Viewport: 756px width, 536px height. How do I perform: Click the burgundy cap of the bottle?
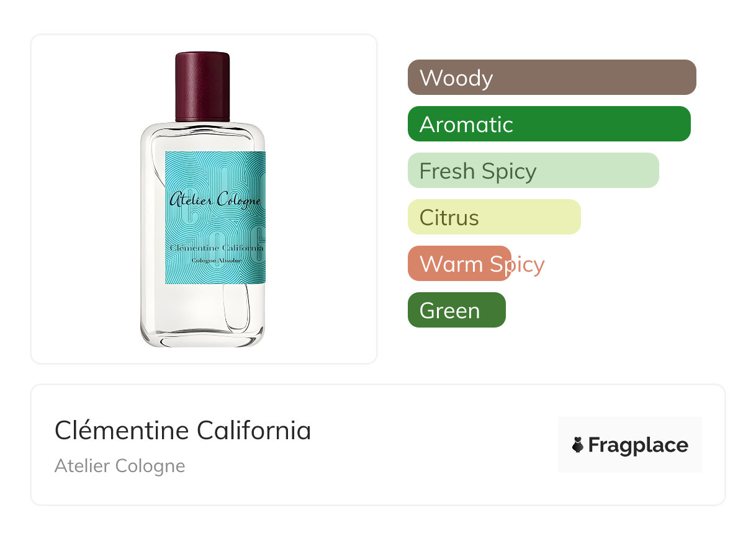point(202,86)
